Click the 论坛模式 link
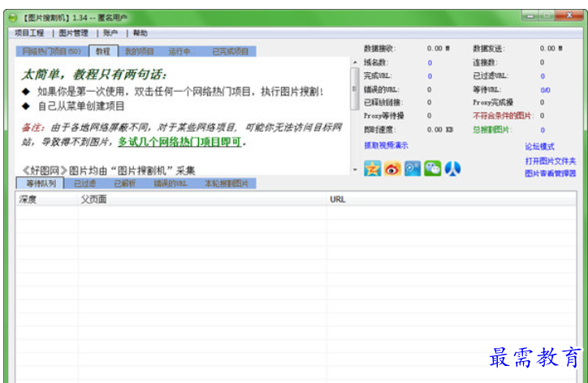 point(539,147)
